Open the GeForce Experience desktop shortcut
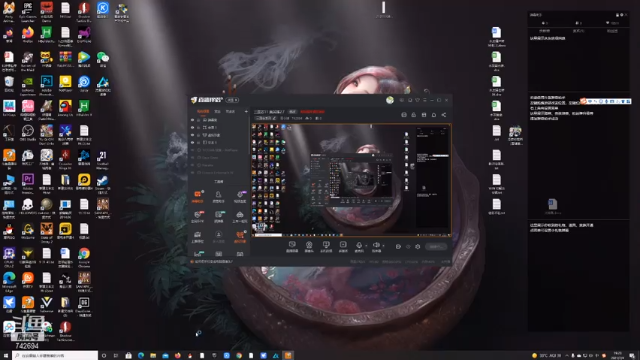The width and height of the screenshot is (640, 360). (x=28, y=85)
